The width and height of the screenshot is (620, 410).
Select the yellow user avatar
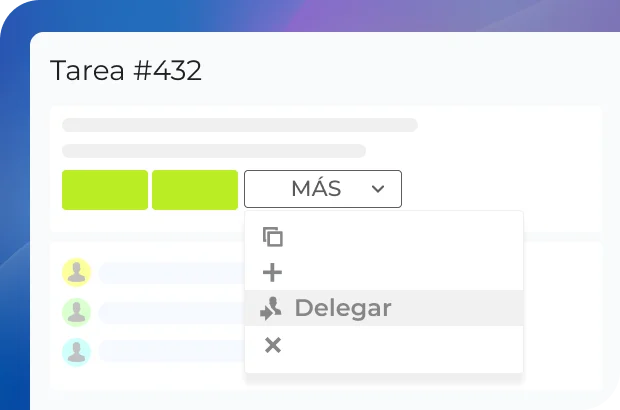[x=77, y=272]
